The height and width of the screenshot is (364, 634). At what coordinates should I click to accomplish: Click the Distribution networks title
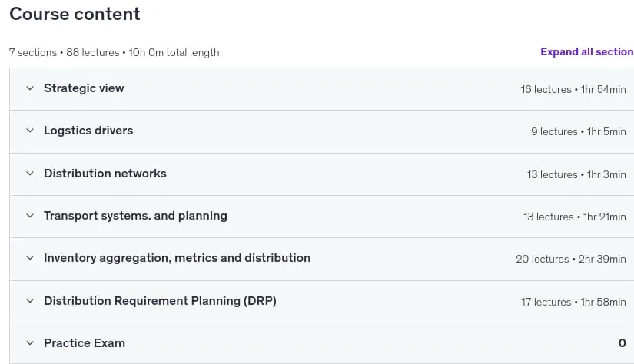[105, 174]
